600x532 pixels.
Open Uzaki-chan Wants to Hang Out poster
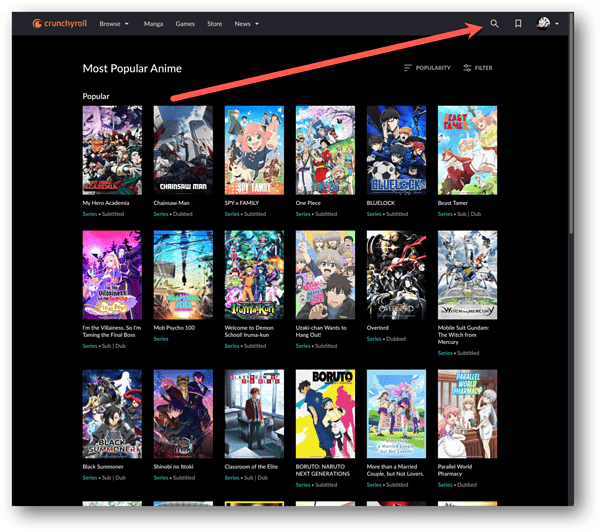click(x=325, y=275)
